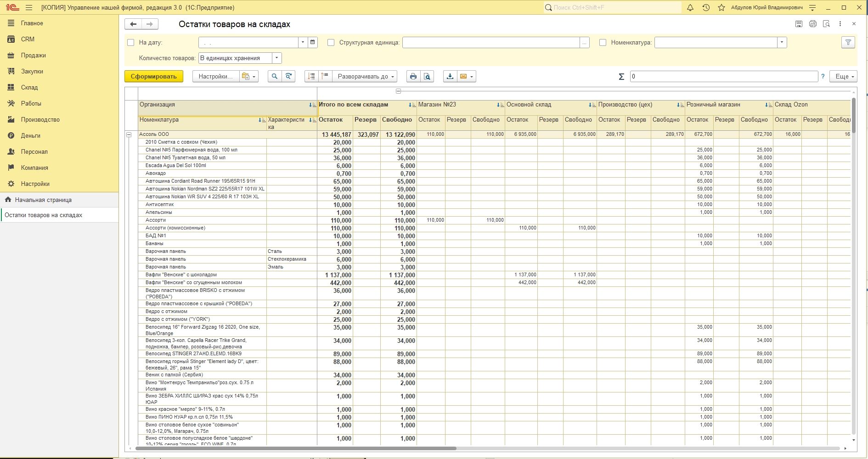Open the preview icon beside the header printer
Viewport: 868px width, 459px height.
[826, 24]
